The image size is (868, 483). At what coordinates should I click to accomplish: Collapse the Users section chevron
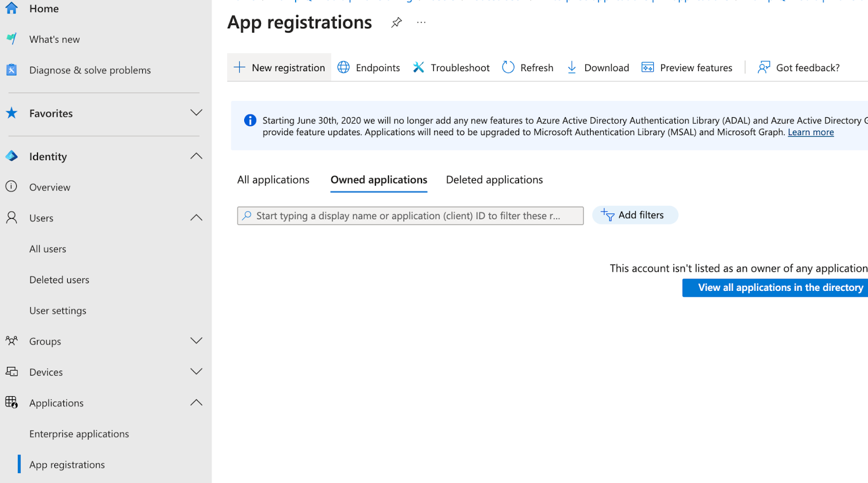tap(196, 218)
